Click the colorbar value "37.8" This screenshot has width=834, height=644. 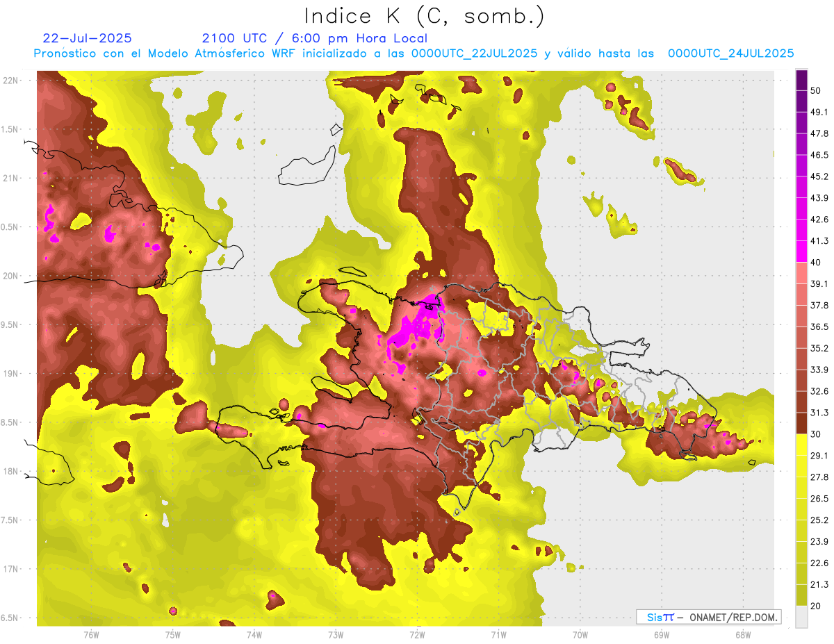point(819,306)
